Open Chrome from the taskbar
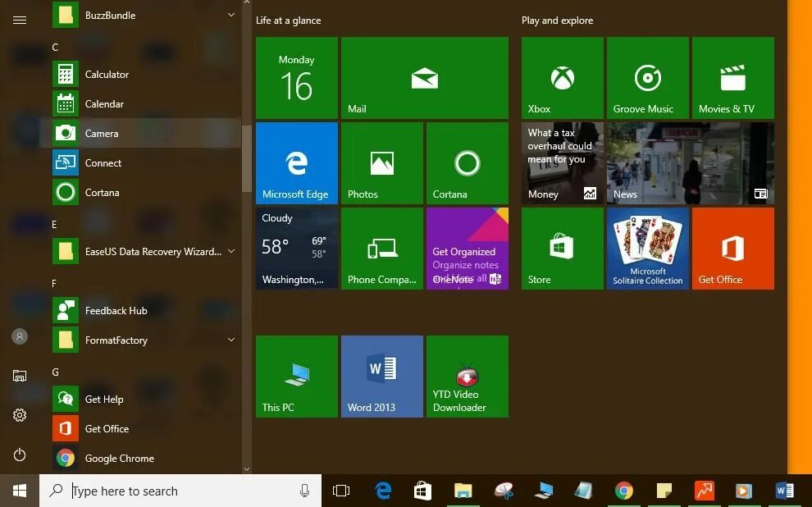The image size is (812, 507). coord(623,491)
